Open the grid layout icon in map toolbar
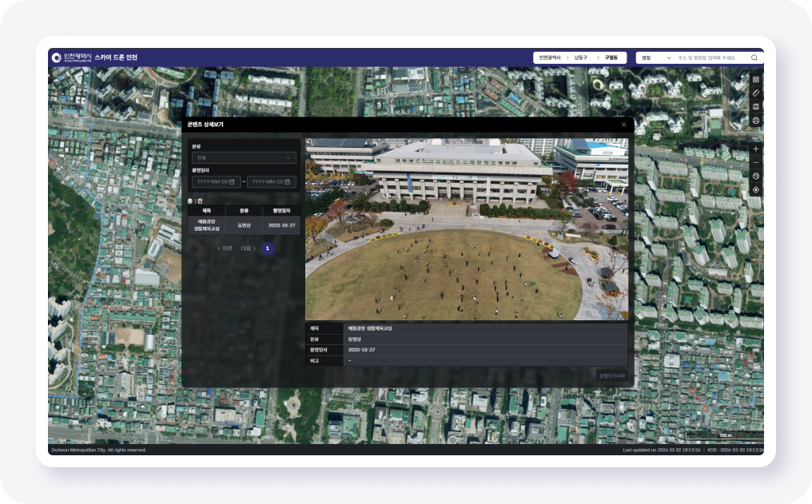Screen dimensions: 812x504 coord(756,79)
